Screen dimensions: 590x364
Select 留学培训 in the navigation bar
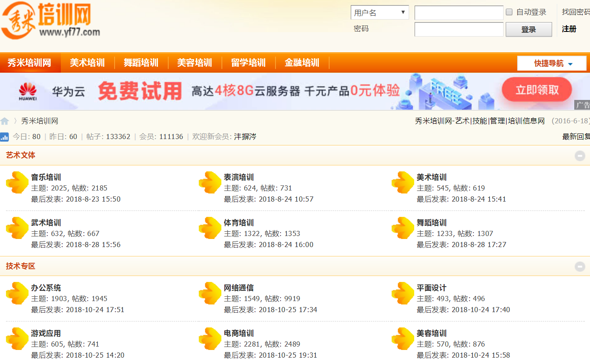(x=248, y=63)
